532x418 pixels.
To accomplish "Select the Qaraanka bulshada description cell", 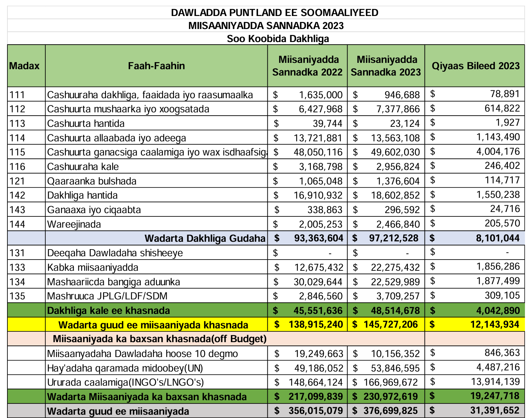I will coord(92,181).
